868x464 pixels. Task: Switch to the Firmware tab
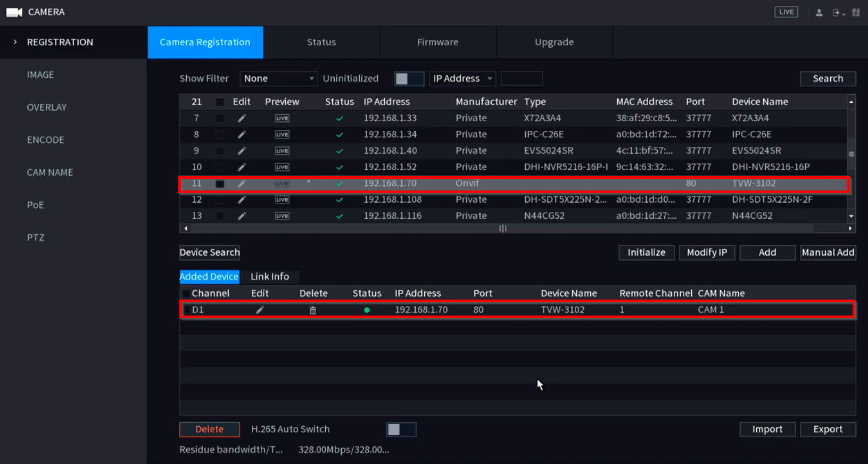pos(437,42)
